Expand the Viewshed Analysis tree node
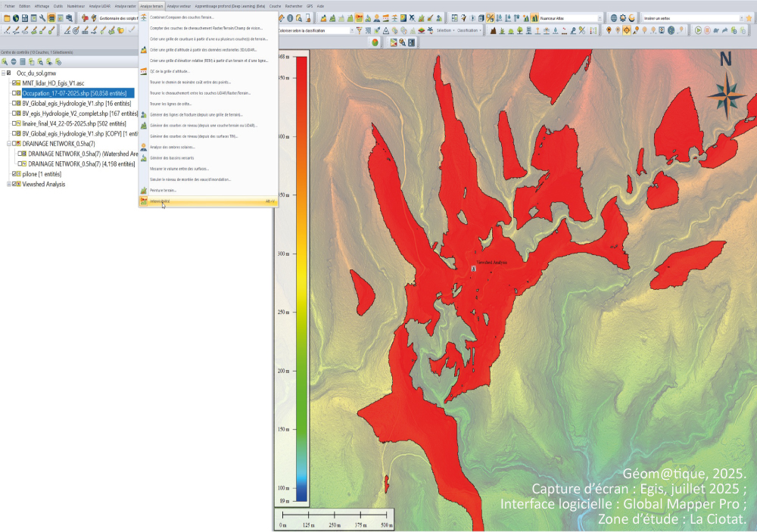This screenshot has height=532, width=757. 8,184
